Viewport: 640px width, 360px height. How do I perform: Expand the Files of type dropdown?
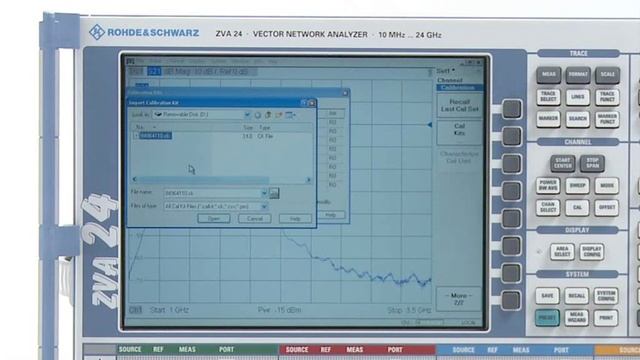pos(264,207)
